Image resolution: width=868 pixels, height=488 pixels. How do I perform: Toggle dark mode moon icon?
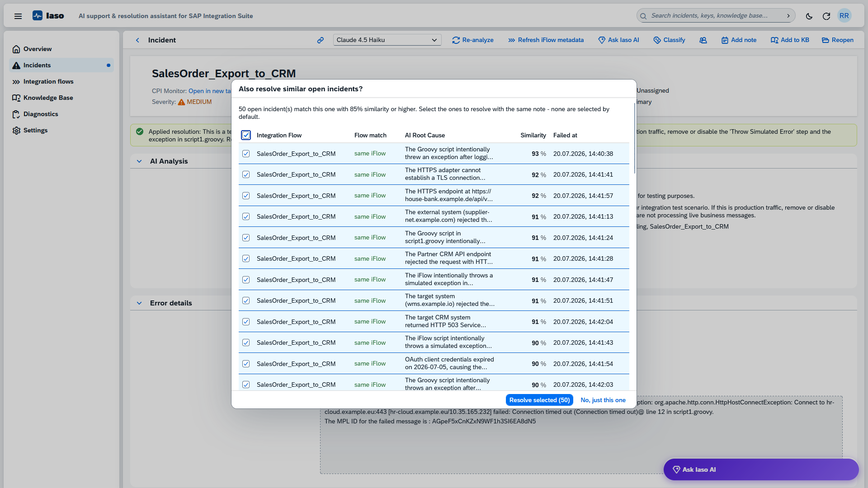point(809,16)
